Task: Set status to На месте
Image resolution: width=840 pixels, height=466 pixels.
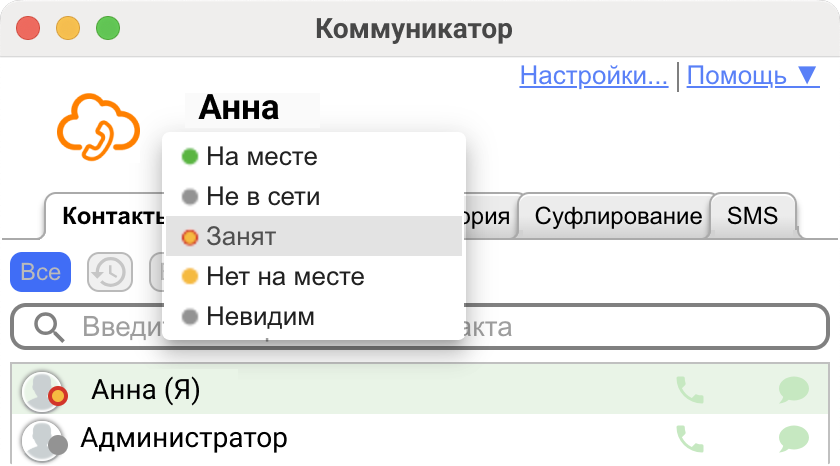Action: tap(262, 157)
